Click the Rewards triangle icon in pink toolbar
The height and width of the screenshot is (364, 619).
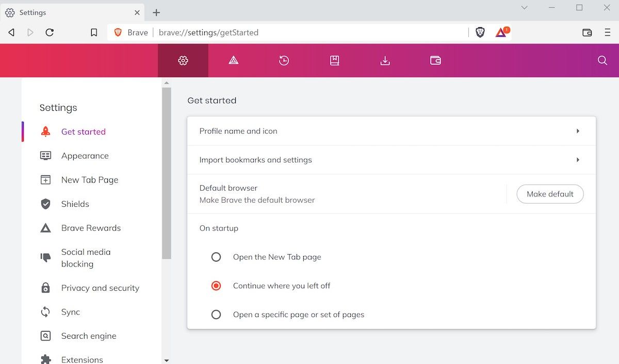pos(233,61)
